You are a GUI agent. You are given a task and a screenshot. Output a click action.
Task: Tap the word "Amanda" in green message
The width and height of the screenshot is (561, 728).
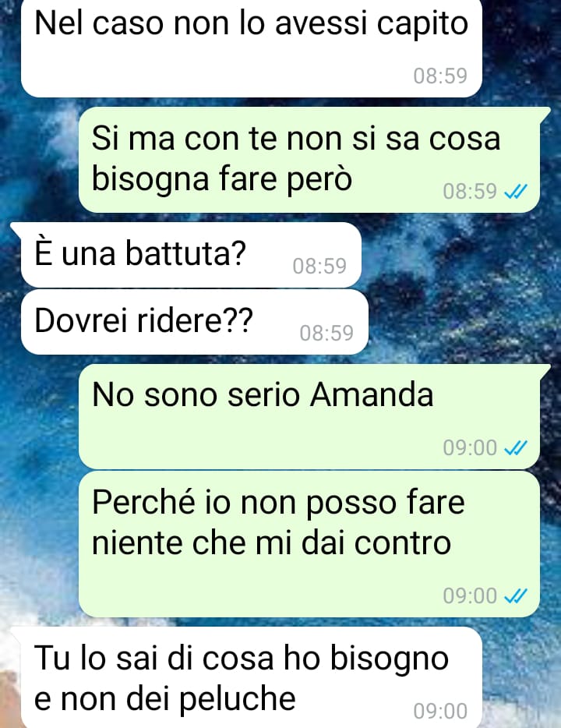(x=372, y=395)
